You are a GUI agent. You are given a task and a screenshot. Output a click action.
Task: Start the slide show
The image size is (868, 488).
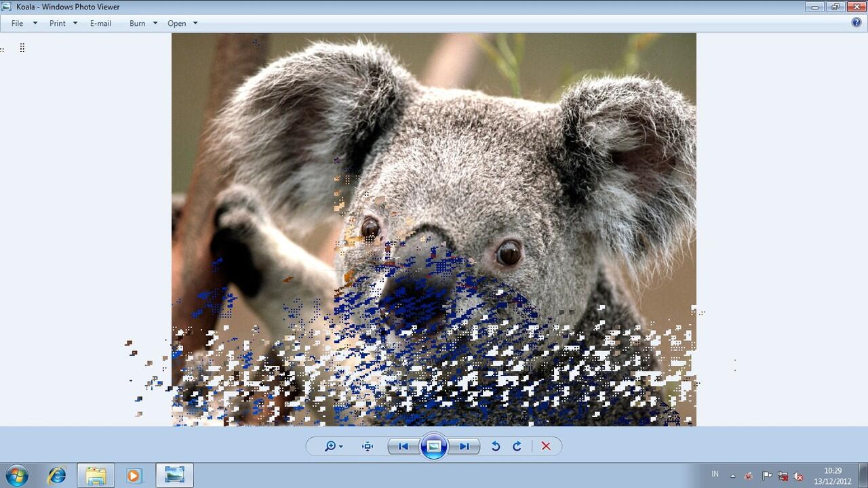pos(434,446)
